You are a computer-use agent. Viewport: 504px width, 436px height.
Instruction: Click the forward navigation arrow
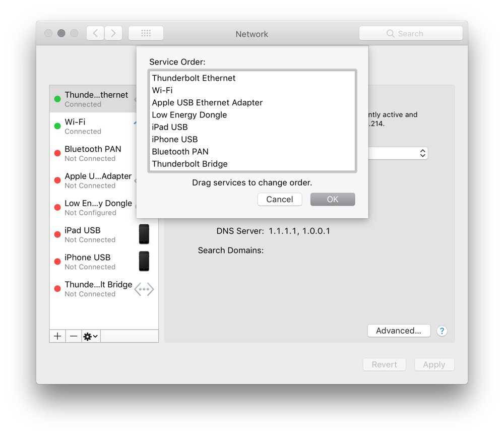coord(113,33)
